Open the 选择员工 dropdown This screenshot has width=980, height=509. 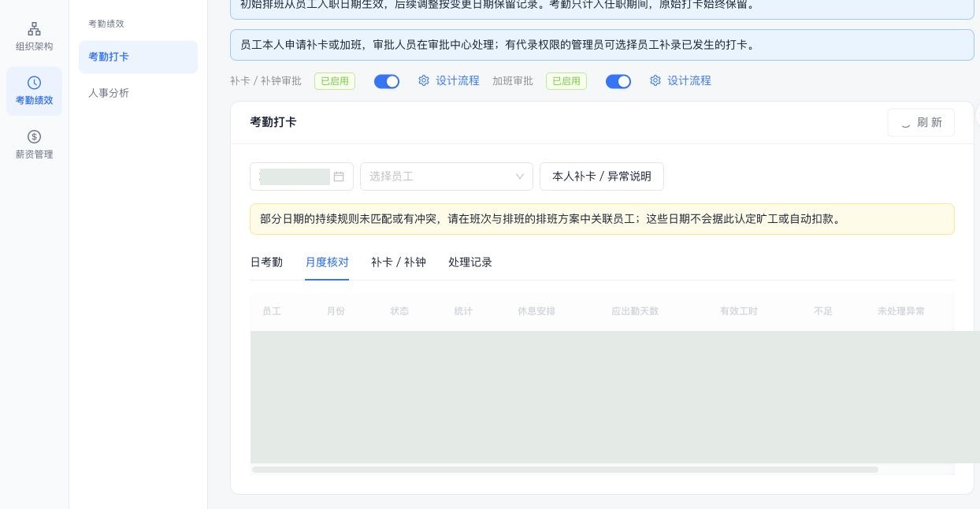(x=447, y=176)
